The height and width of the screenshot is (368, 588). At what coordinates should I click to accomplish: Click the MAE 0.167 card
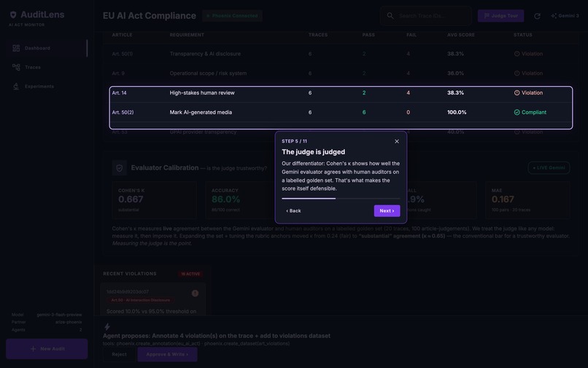527,200
